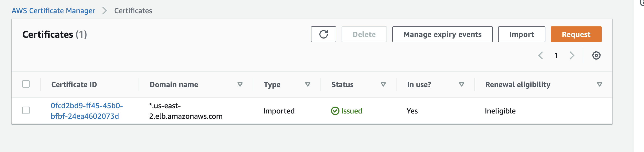Select page number 1
The height and width of the screenshot is (152, 644).
point(556,55)
